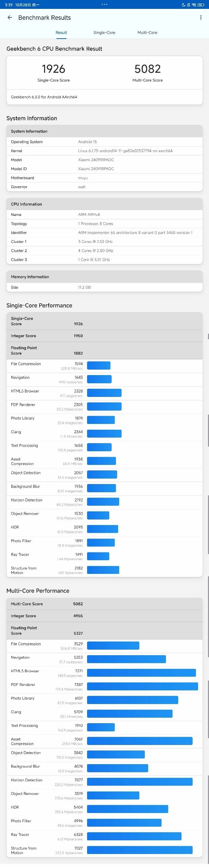Tap the three dots in status bar center
Image resolution: width=209 pixels, height=868 pixels.
pyautogui.click(x=104, y=4)
